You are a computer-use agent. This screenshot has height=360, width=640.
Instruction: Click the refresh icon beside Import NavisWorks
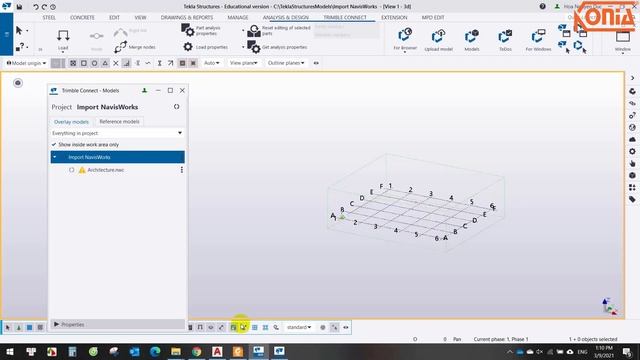click(176, 107)
